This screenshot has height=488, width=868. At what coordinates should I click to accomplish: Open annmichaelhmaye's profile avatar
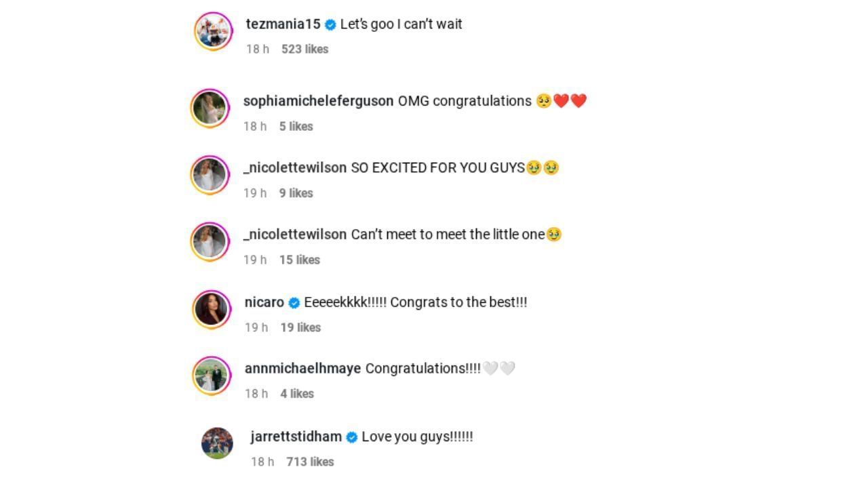212,376
